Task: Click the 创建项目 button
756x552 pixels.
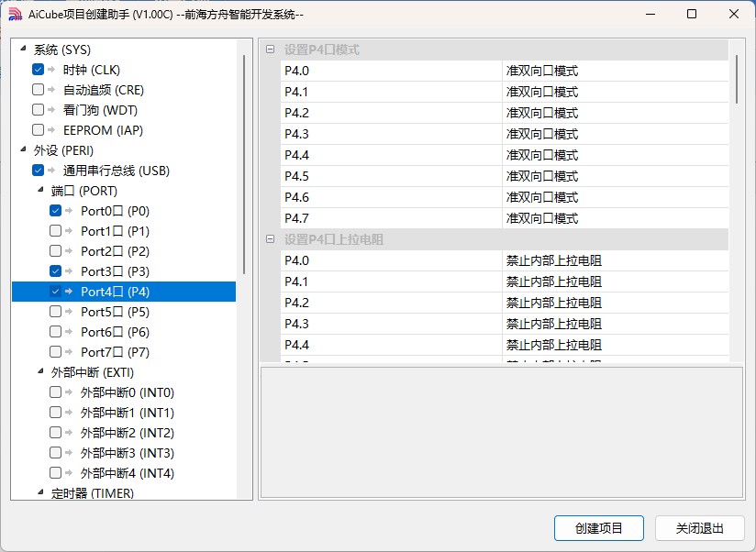Action: [x=599, y=528]
